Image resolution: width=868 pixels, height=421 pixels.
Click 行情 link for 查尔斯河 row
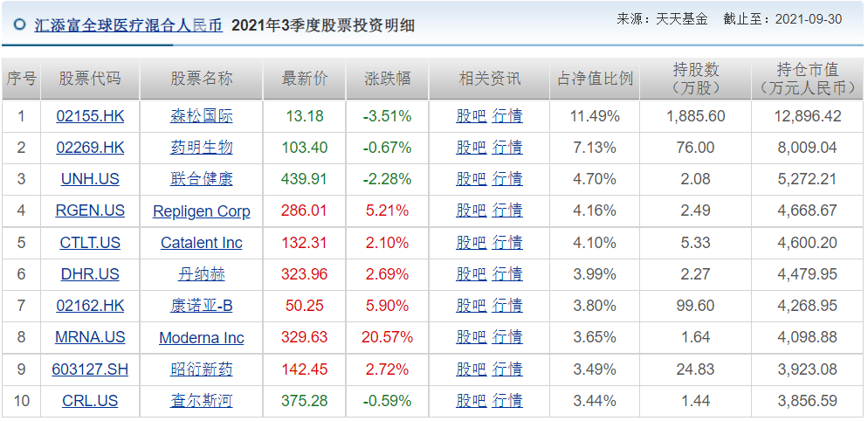pyautogui.click(x=506, y=401)
